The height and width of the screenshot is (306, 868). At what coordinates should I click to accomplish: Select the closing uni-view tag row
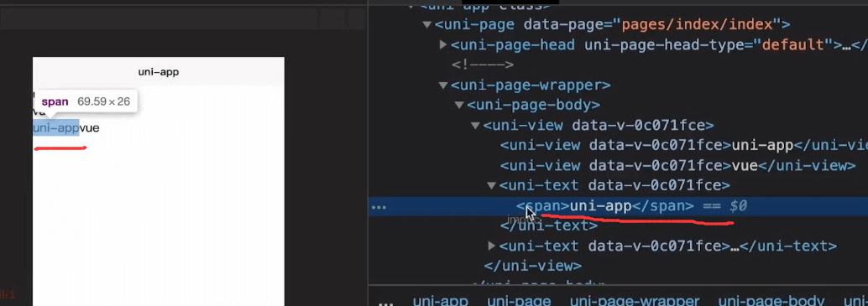pyautogui.click(x=532, y=266)
